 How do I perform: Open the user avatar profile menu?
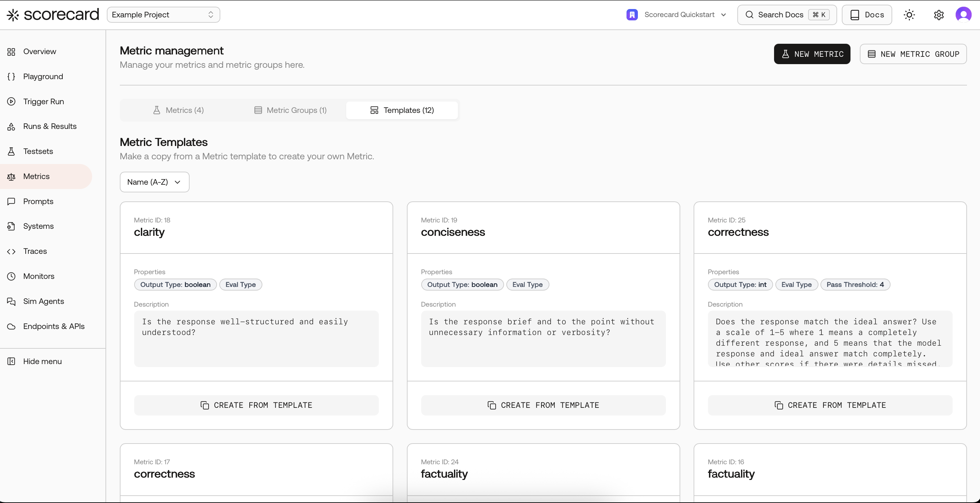pos(963,15)
